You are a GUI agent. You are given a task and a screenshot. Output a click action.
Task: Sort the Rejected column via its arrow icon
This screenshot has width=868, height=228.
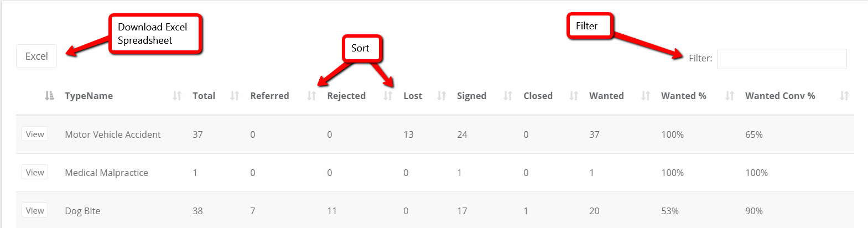pyautogui.click(x=388, y=96)
